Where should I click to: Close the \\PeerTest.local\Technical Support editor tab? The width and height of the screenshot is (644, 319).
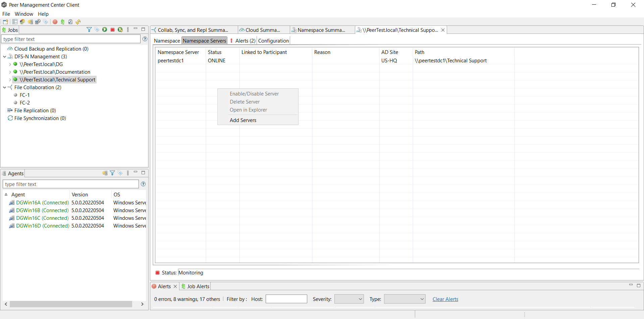(x=443, y=30)
